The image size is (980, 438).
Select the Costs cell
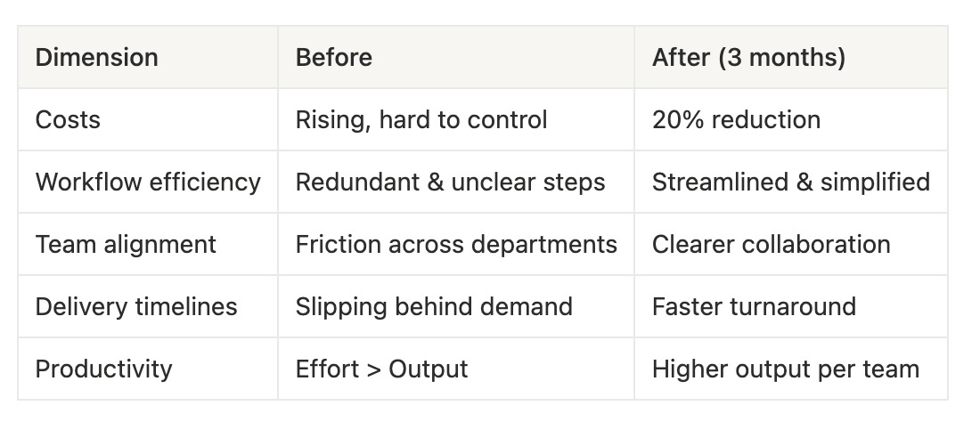[x=68, y=120]
